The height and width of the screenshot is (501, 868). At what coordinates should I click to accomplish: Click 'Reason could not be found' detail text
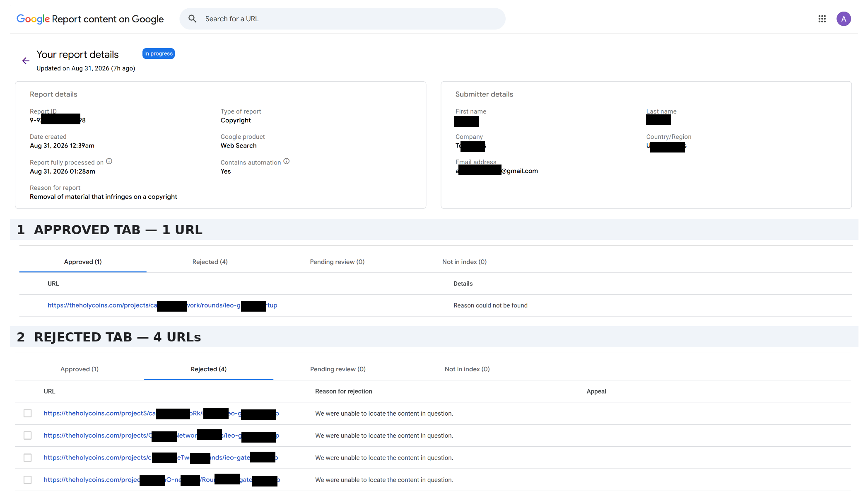point(490,305)
